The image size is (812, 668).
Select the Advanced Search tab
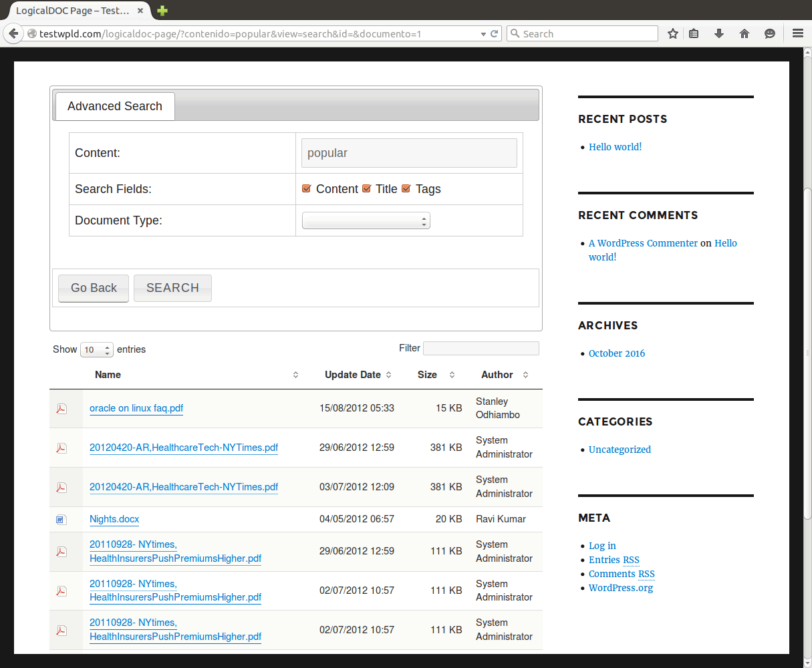[114, 106]
